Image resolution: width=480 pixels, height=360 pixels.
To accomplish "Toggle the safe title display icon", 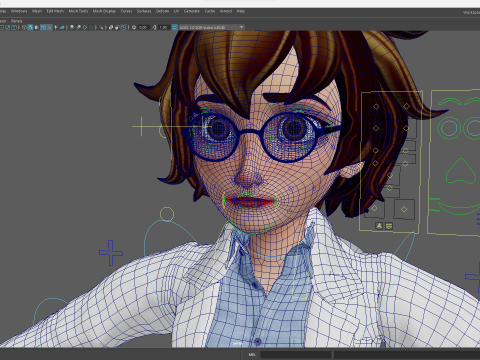I will point(14,27).
